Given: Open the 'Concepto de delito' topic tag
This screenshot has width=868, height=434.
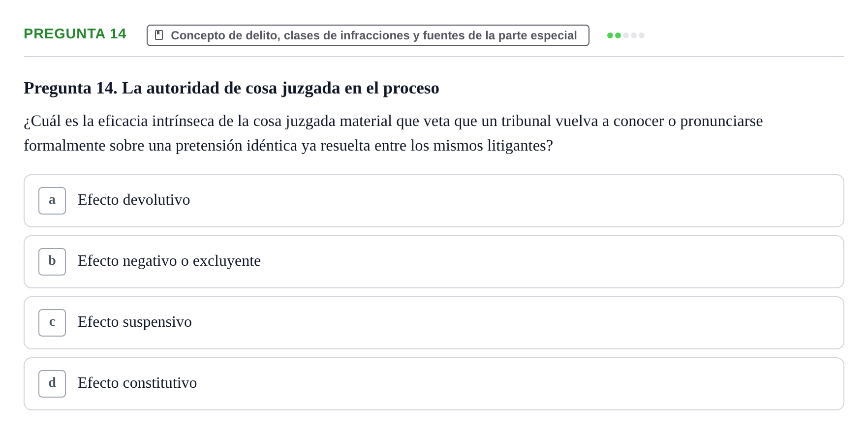Looking at the screenshot, I should pyautogui.click(x=368, y=35).
